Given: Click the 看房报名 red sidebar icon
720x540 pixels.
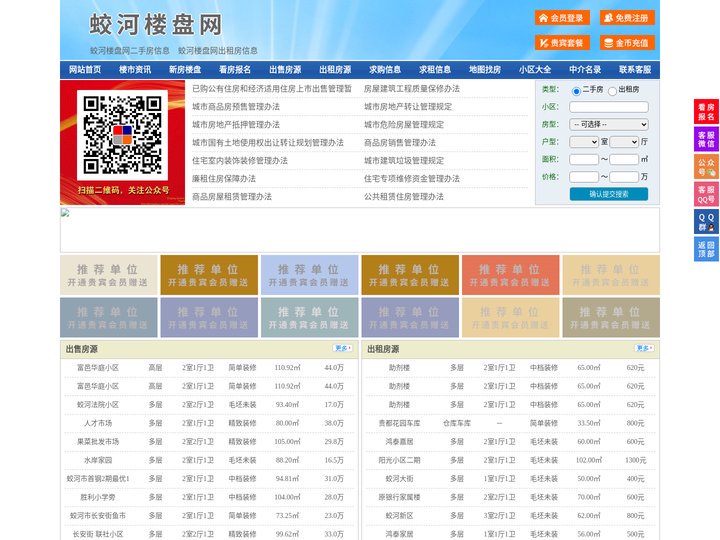Looking at the screenshot, I should [x=706, y=112].
